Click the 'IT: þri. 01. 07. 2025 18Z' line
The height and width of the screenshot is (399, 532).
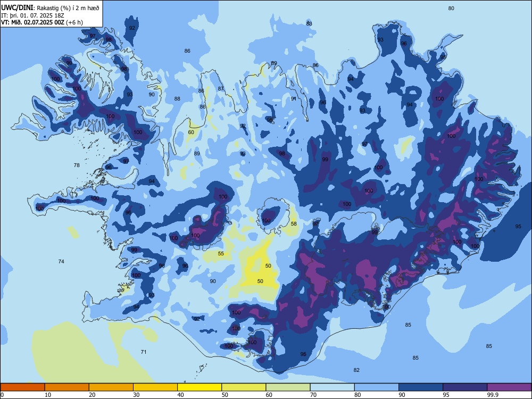pyautogui.click(x=32, y=15)
